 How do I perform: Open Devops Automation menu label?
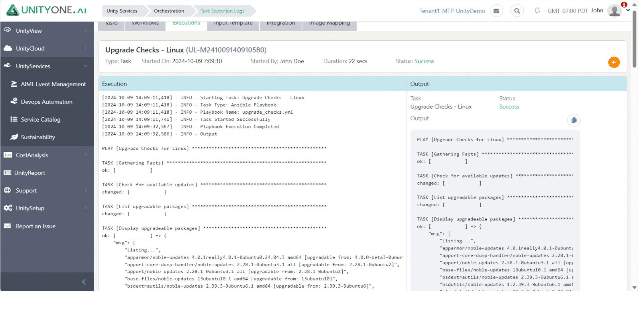47,102
